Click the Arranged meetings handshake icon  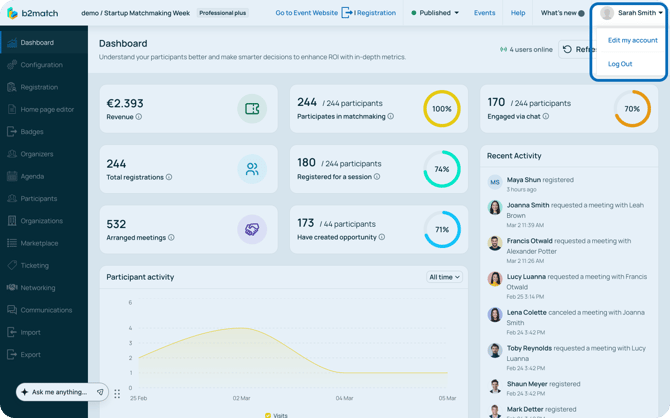click(252, 229)
